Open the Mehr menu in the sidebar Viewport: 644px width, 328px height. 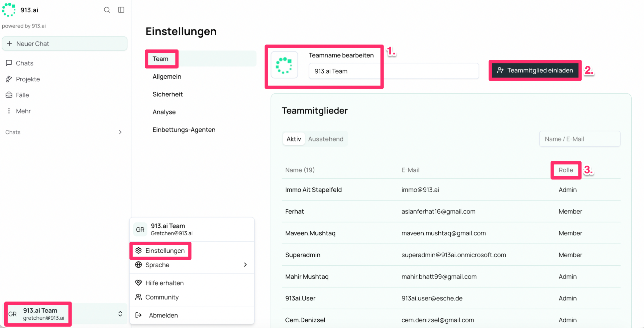tap(23, 111)
